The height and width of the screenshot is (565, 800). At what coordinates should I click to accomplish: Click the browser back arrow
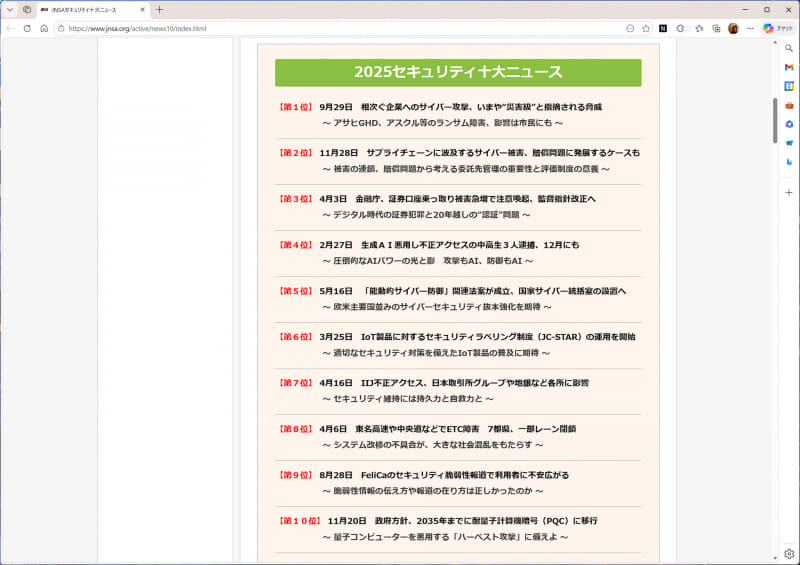10,29
